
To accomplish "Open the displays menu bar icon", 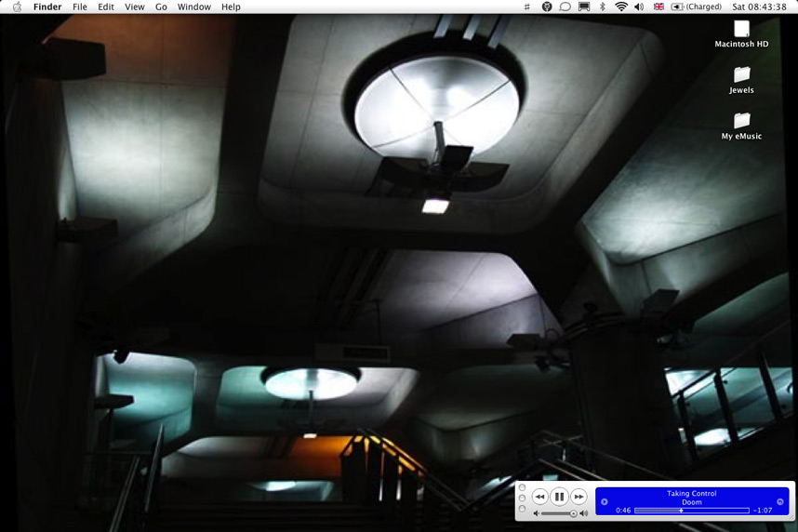I will pos(584,7).
